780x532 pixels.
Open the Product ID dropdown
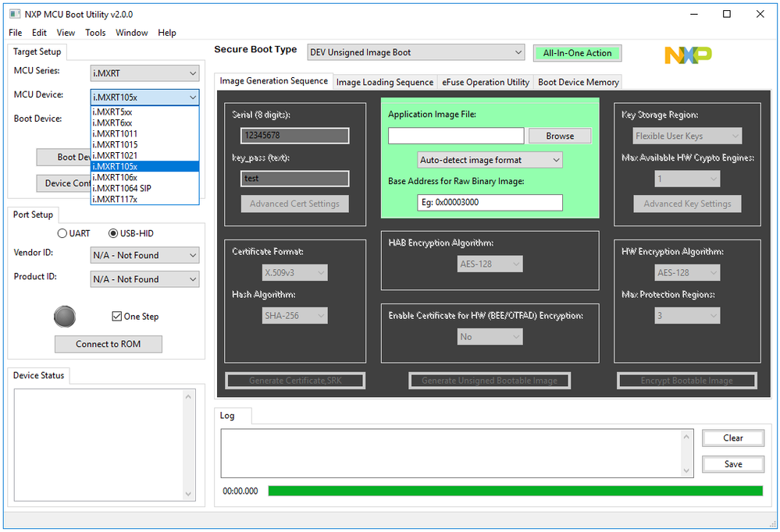(144, 279)
